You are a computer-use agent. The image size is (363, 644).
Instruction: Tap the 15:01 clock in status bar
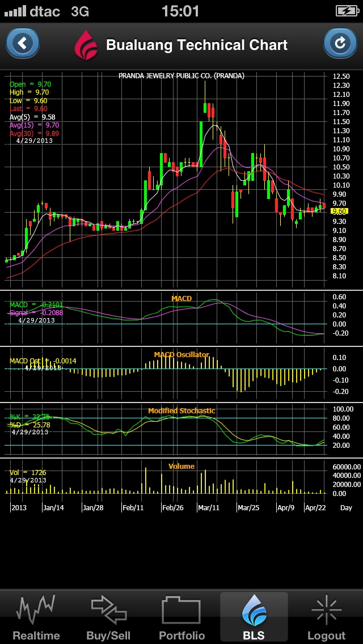[180, 11]
